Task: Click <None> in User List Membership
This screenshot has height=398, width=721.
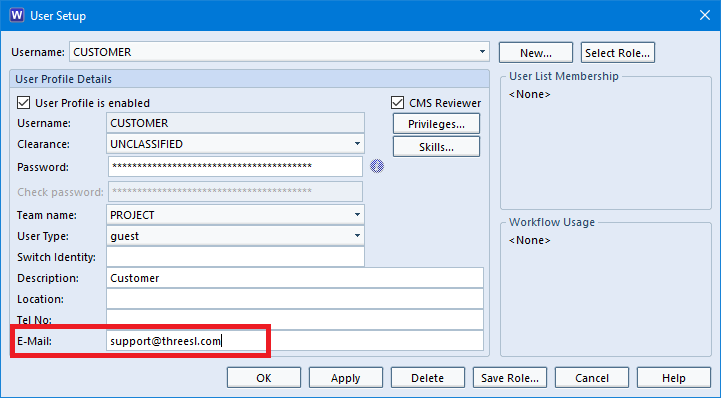Action: (x=529, y=94)
